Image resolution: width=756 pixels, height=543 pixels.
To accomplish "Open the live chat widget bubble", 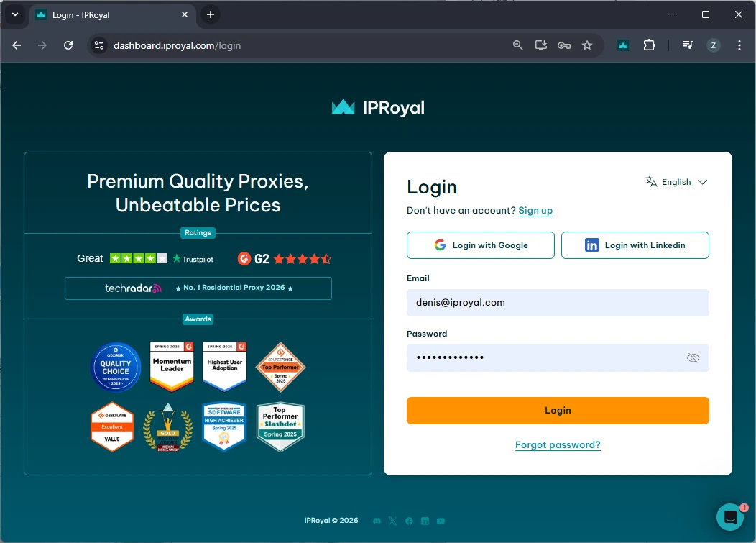I will 730,517.
